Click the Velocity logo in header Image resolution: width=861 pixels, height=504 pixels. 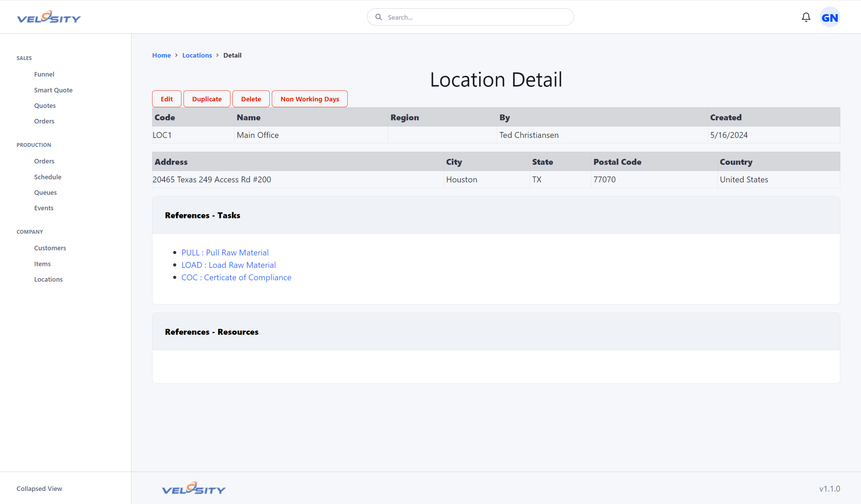[x=49, y=17]
